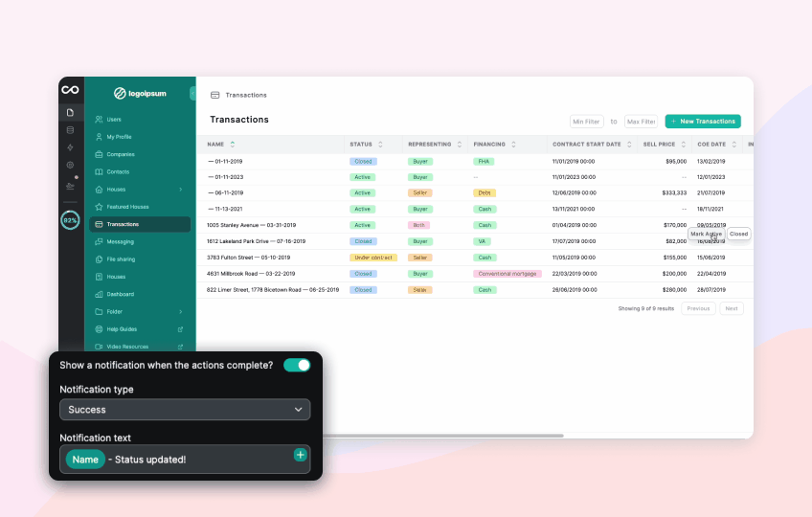Screen dimensions: 812x517
Task: Click 4631 Millbrook Road — 03-22-2019 name
Action: coord(251,274)
